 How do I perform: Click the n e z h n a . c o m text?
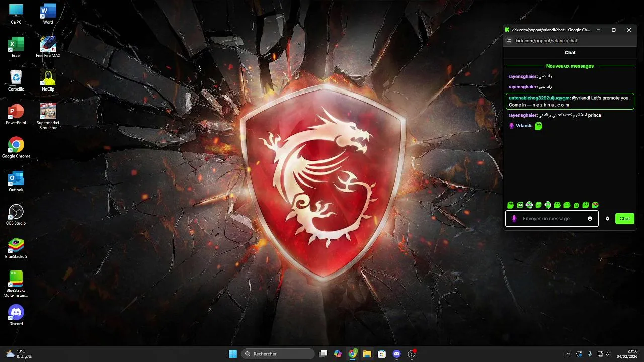coord(551,105)
